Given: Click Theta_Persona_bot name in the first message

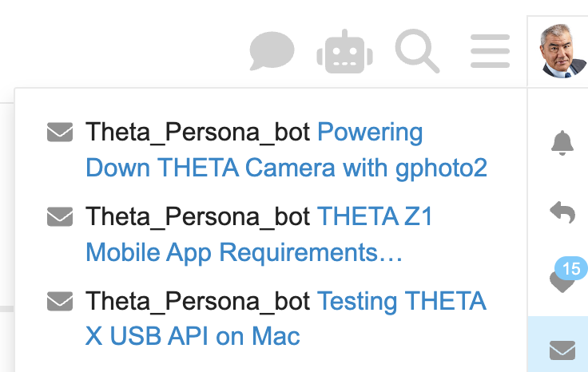Looking at the screenshot, I should 197,133.
